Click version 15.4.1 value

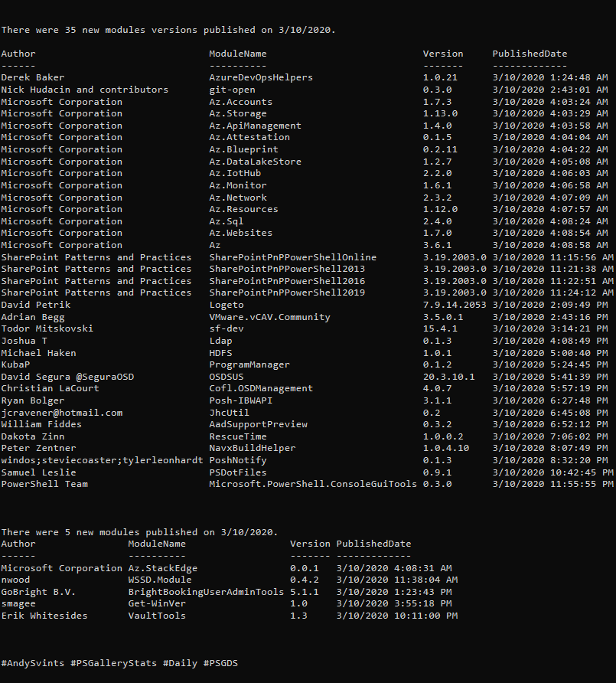pos(440,329)
